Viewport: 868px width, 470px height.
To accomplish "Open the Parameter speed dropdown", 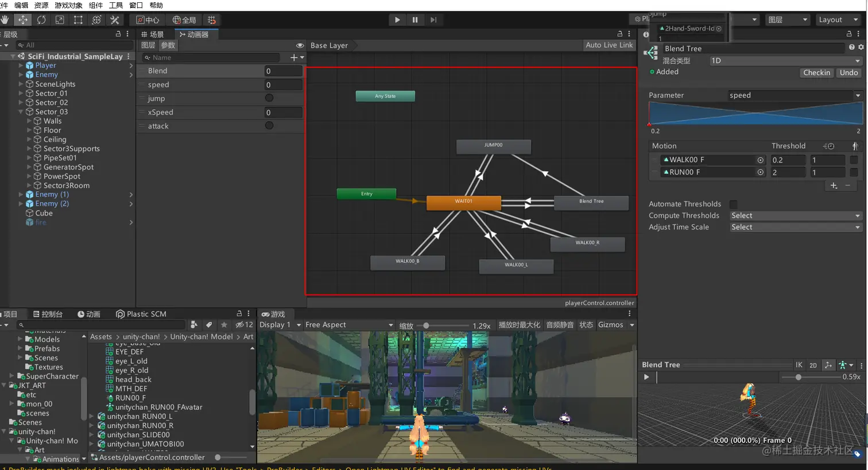I will point(795,95).
